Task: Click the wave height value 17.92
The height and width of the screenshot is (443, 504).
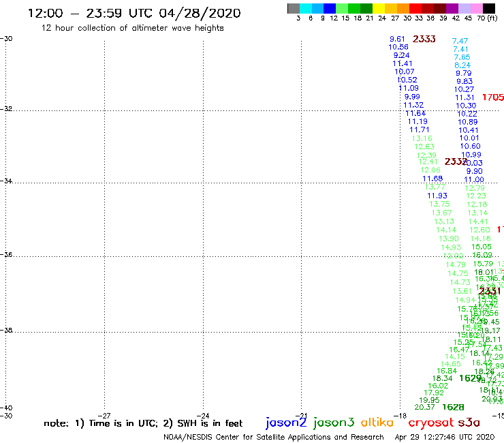Action: (434, 393)
